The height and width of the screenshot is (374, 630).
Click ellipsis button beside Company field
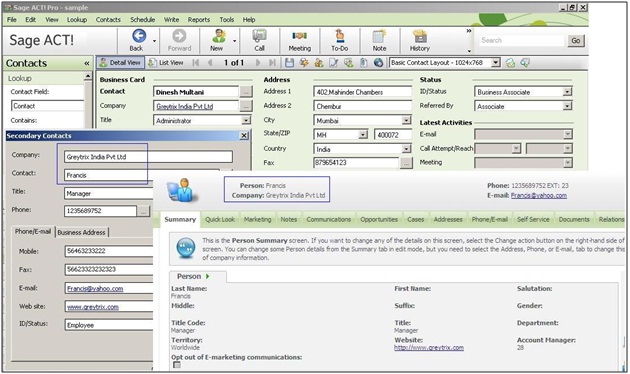tap(246, 106)
